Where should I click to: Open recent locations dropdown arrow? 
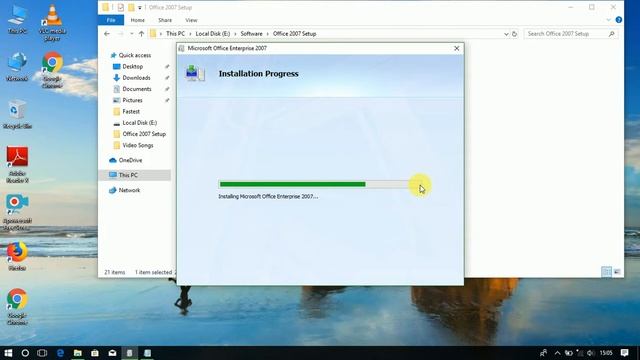tap(132, 34)
